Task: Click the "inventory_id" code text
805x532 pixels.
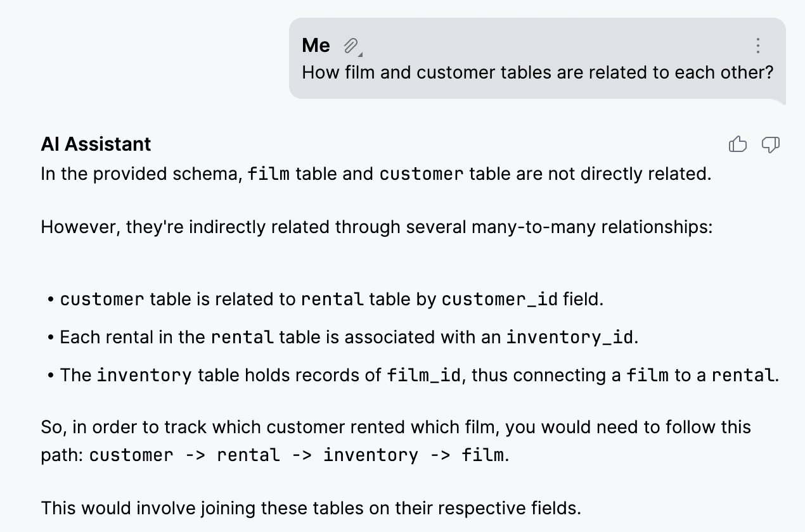Action: point(569,338)
